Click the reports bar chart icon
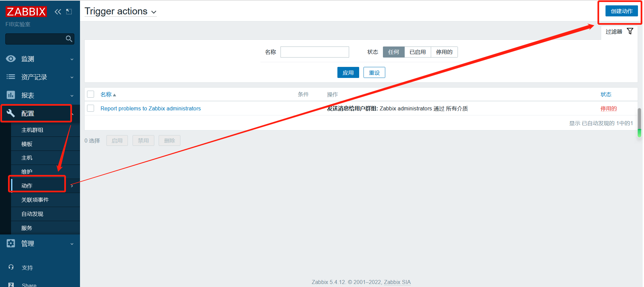 11,95
